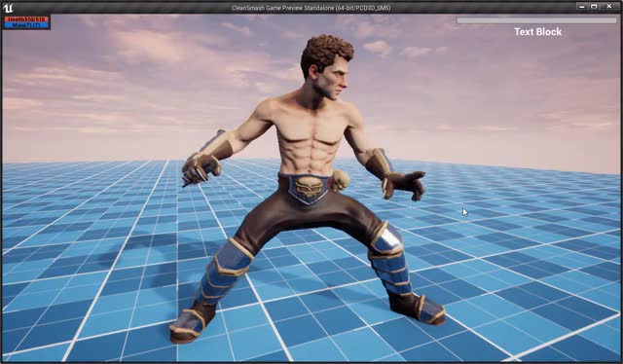Image resolution: width=623 pixels, height=364 pixels.
Task: Click the skull emblem on the character's belt
Action: (x=309, y=188)
